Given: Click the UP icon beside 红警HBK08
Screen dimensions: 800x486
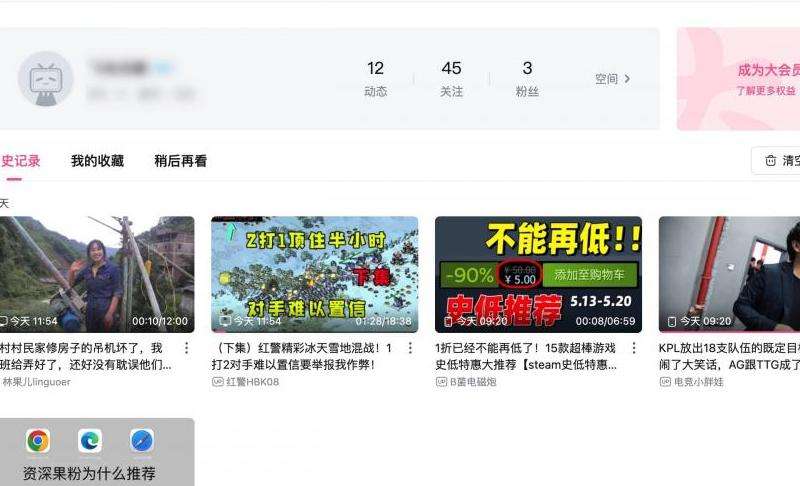Looking at the screenshot, I should (x=218, y=382).
